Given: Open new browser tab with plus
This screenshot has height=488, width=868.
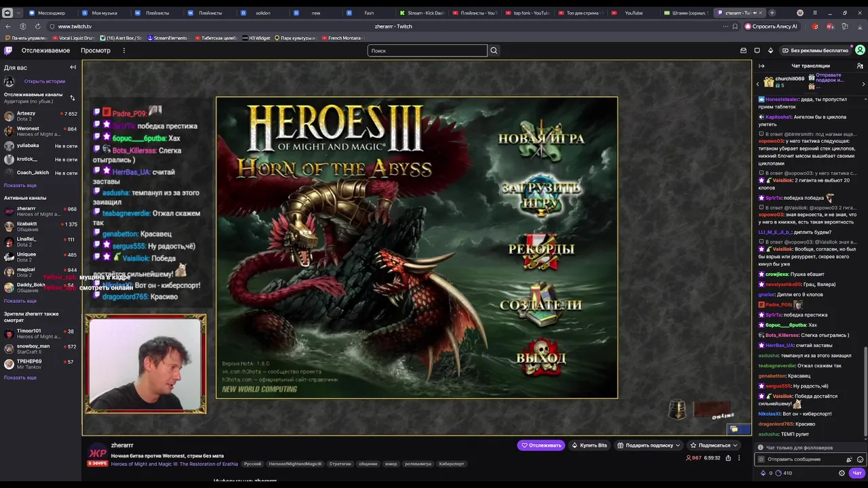Looking at the screenshot, I should (772, 13).
